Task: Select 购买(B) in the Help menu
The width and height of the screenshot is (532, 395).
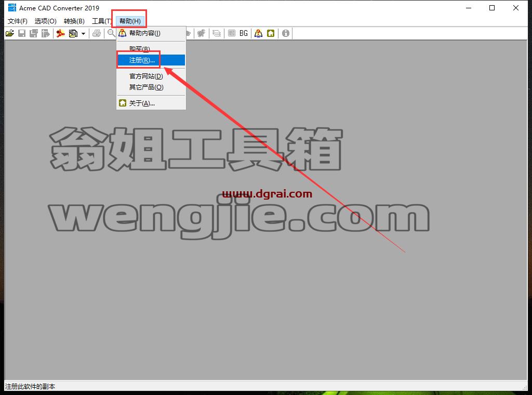Action: click(151, 49)
